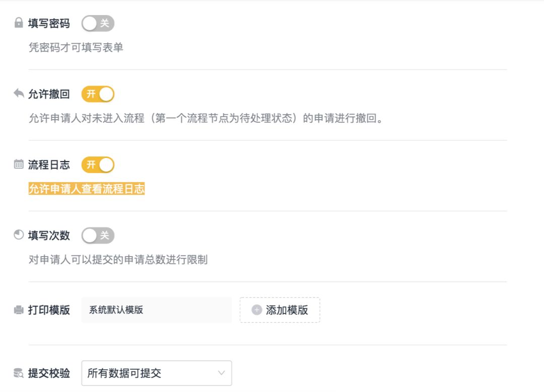Click the 提交校验 label
Image resolution: width=544 pixels, height=392 pixels.
pos(49,373)
